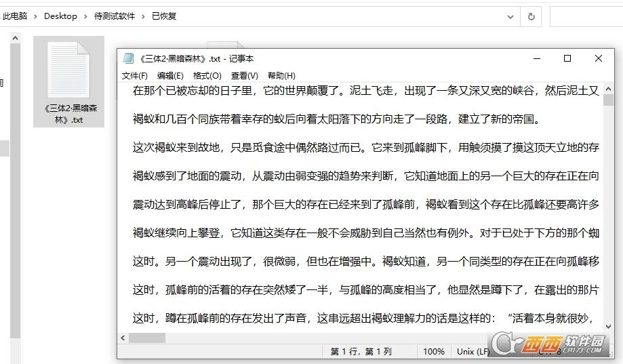This screenshot has width=623, height=364.
Task: Click the 第 1 行, 第 1 列 status text
Action: pos(361,351)
